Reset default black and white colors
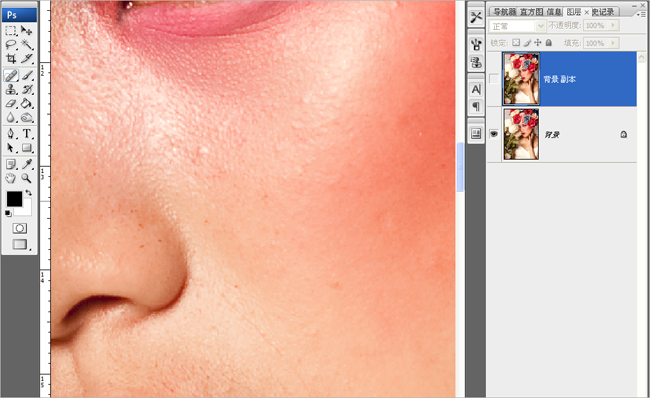This screenshot has width=650, height=398. coord(8,214)
